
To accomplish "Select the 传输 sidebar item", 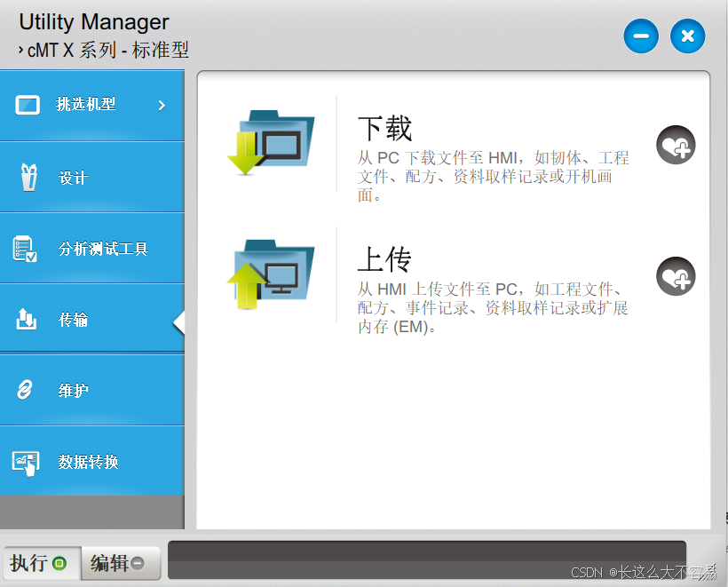I will [92, 319].
